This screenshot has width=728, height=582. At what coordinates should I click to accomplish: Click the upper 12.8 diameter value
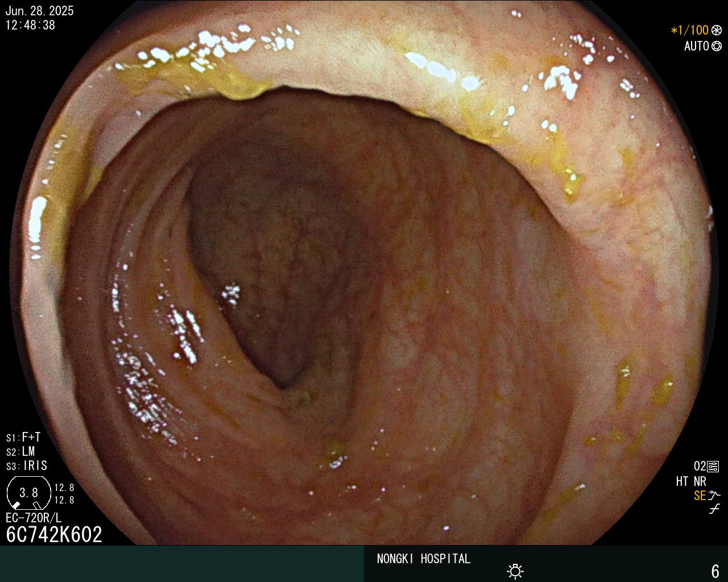pos(64,488)
